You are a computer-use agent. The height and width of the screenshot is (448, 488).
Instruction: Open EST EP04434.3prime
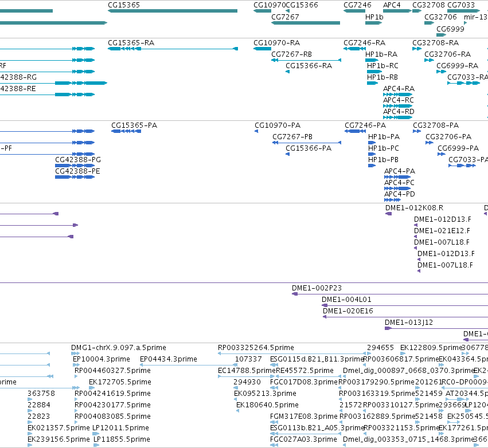click(189, 365)
